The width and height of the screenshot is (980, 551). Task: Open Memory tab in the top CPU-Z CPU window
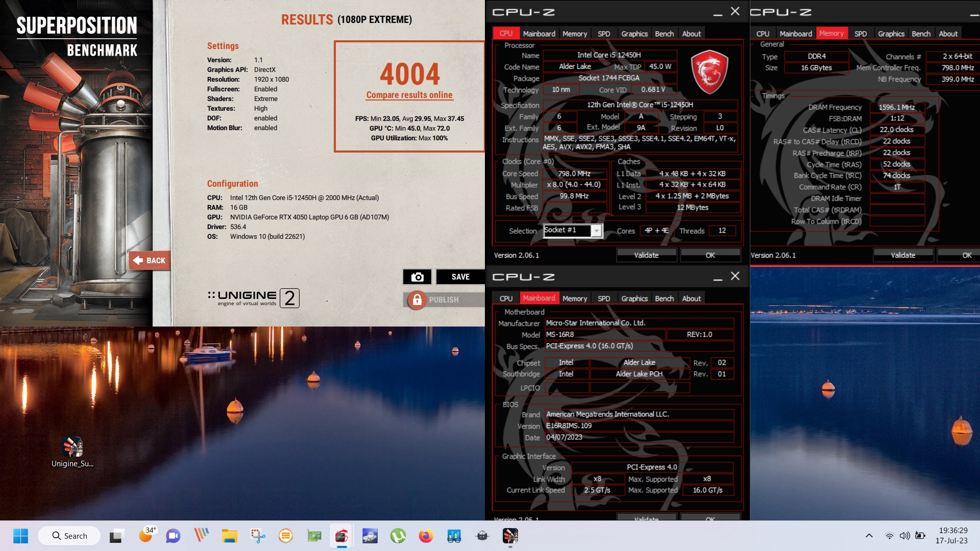tap(575, 34)
